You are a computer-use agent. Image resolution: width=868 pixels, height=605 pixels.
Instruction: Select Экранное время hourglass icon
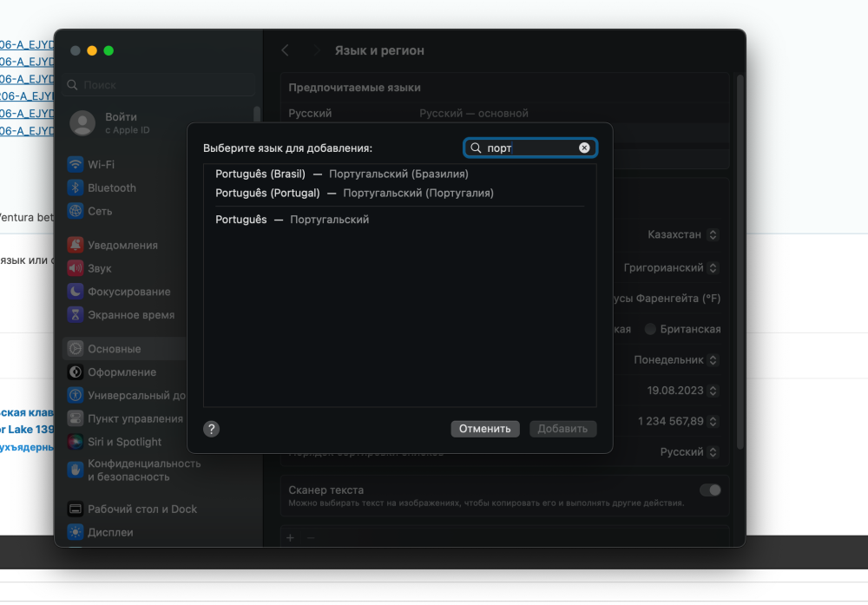[76, 314]
